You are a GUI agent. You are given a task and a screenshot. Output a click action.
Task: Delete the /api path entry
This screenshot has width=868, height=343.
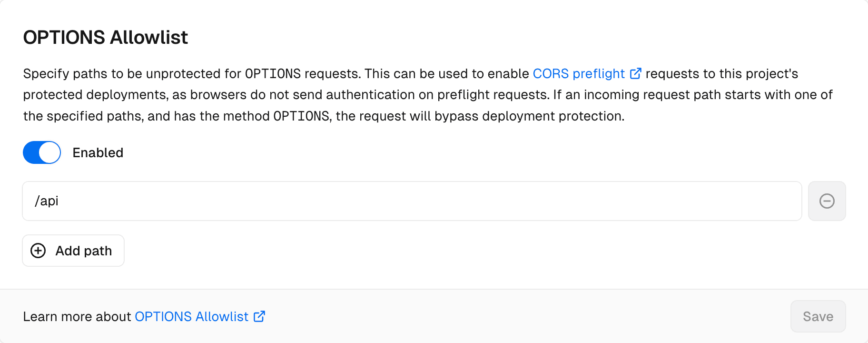coord(827,201)
